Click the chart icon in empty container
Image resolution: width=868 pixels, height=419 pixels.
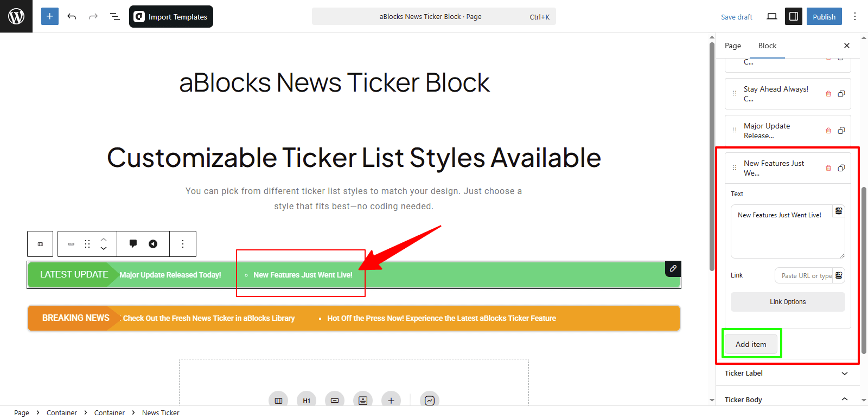pos(430,401)
